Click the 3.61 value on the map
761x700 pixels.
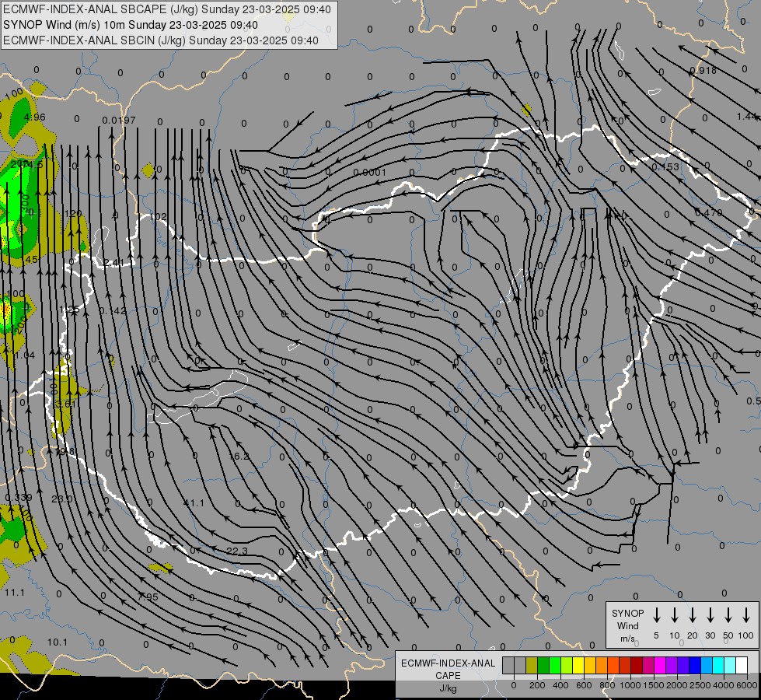point(65,404)
